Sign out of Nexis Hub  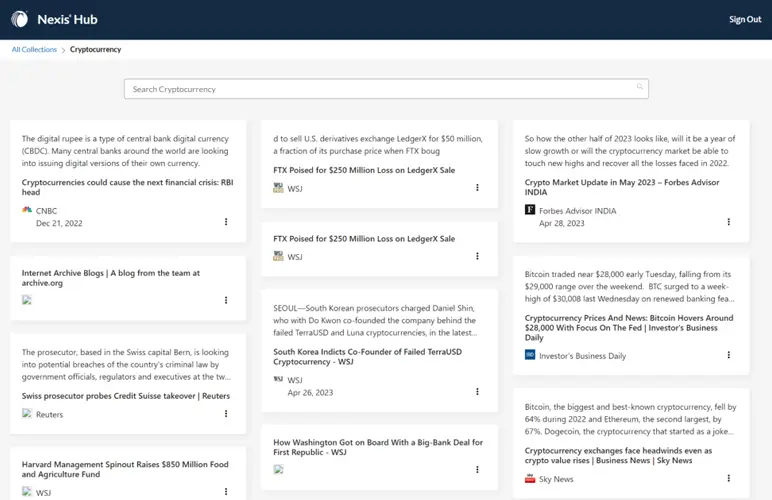point(745,19)
